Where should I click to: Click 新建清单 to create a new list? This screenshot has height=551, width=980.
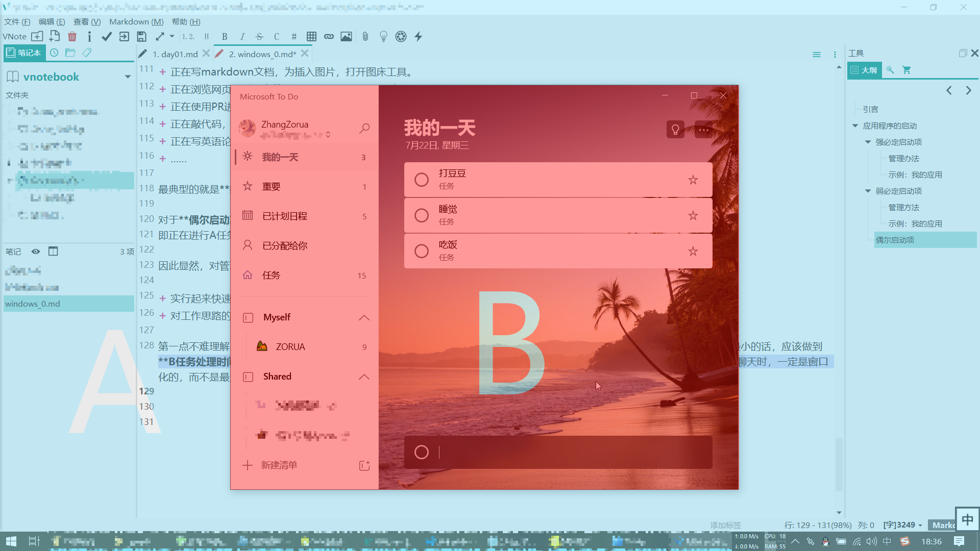[x=279, y=465]
